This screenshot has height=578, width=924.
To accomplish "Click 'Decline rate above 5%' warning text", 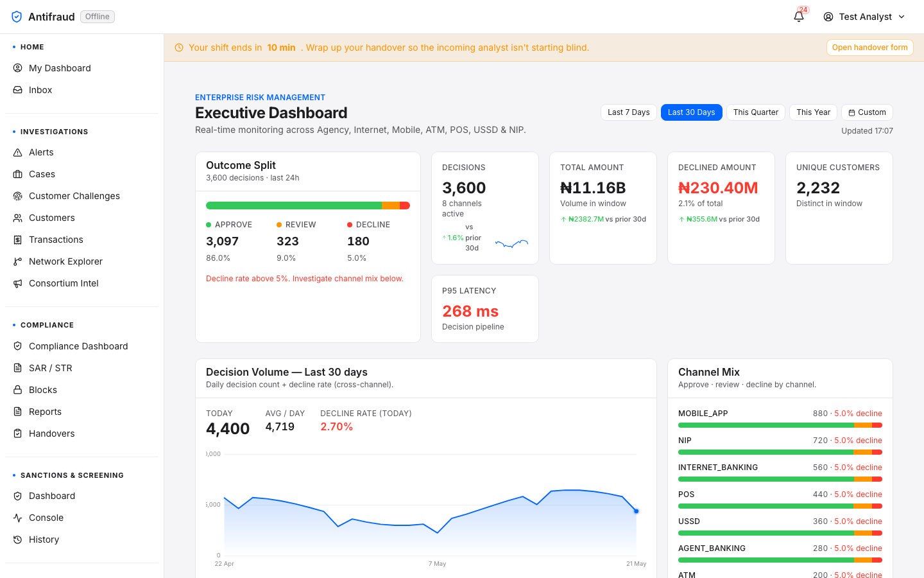I will click(305, 279).
